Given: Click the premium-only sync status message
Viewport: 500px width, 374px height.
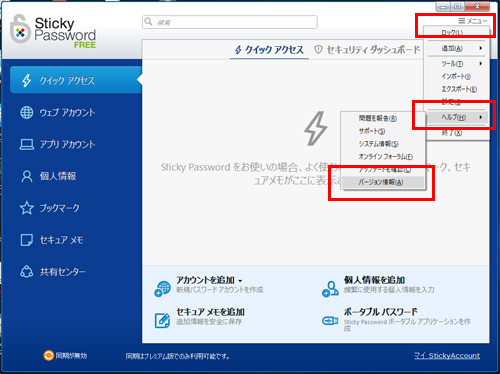Looking at the screenshot, I should pos(177,356).
